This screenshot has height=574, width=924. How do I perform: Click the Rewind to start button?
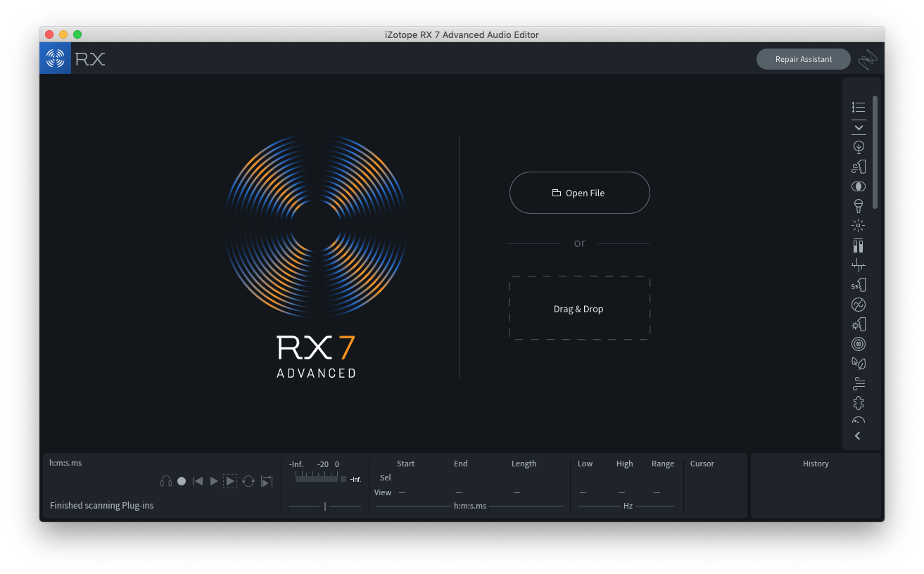(198, 481)
